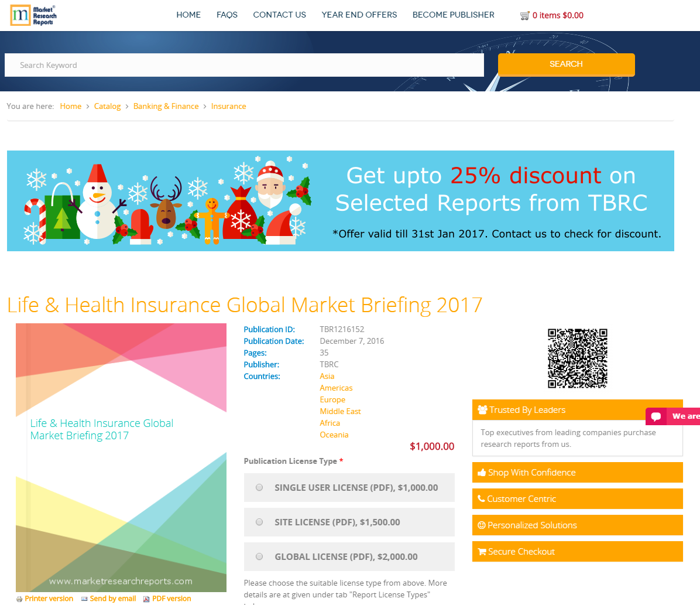Open the Americas country link
Screen dimensions: 700x605
click(x=336, y=388)
